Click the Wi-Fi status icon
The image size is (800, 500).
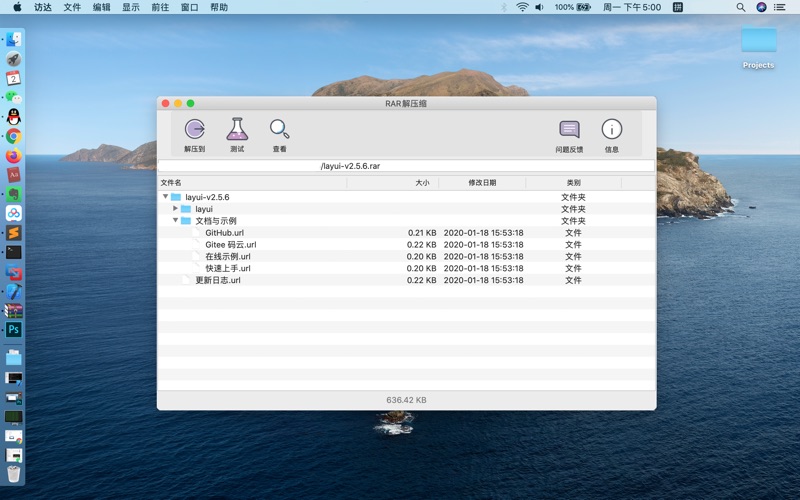pyautogui.click(x=522, y=7)
